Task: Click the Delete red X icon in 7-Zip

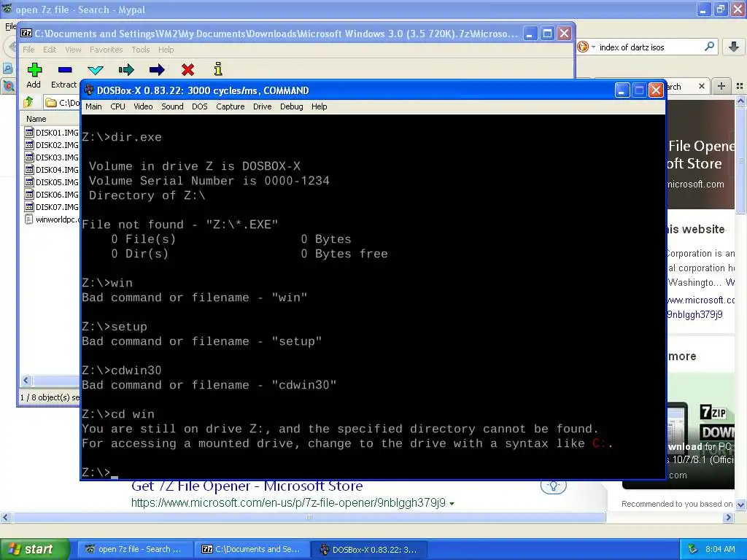Action: tap(187, 70)
